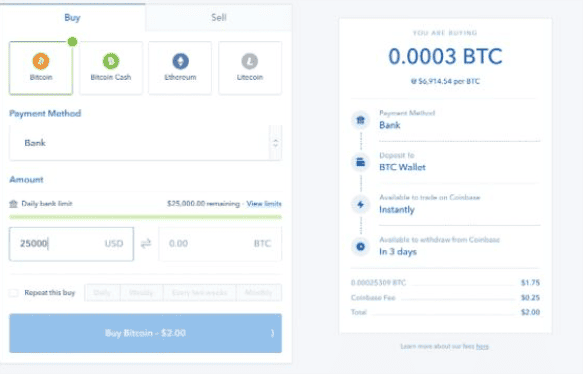This screenshot has width=583, height=374.
Task: Click the '@ $6,914.54 per BTC' rate text
Action: (x=445, y=81)
